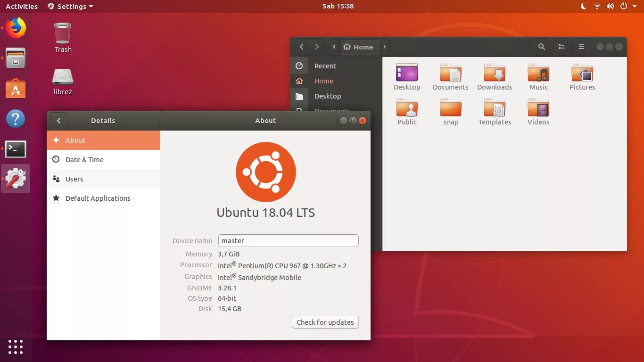Image resolution: width=644 pixels, height=362 pixels.
Task: Select Settings icon in the dock
Action: click(16, 179)
